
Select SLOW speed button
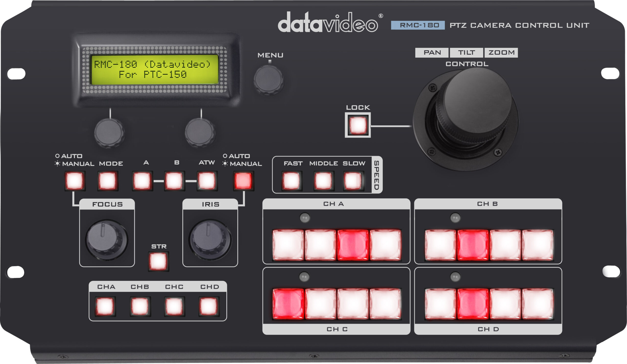(353, 181)
